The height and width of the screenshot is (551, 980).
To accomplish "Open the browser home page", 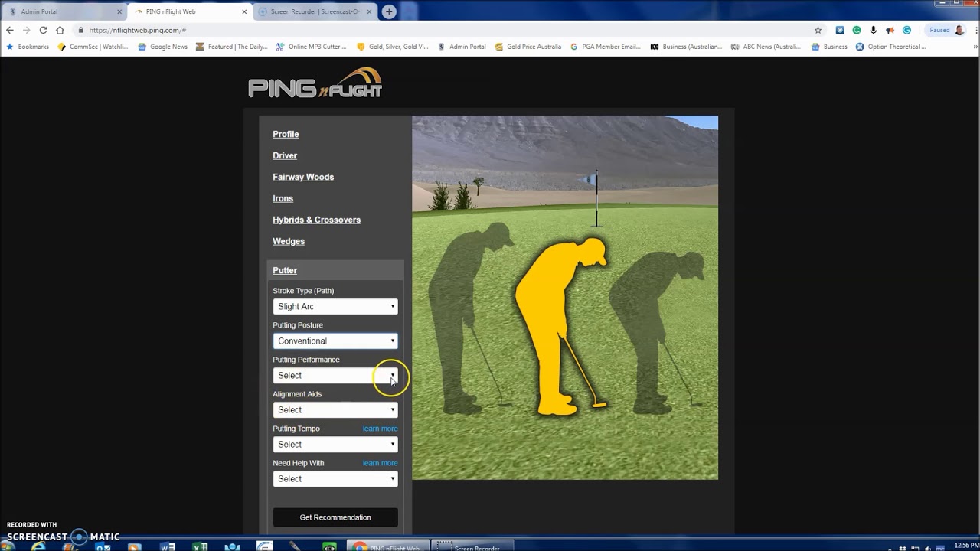I will (x=60, y=30).
